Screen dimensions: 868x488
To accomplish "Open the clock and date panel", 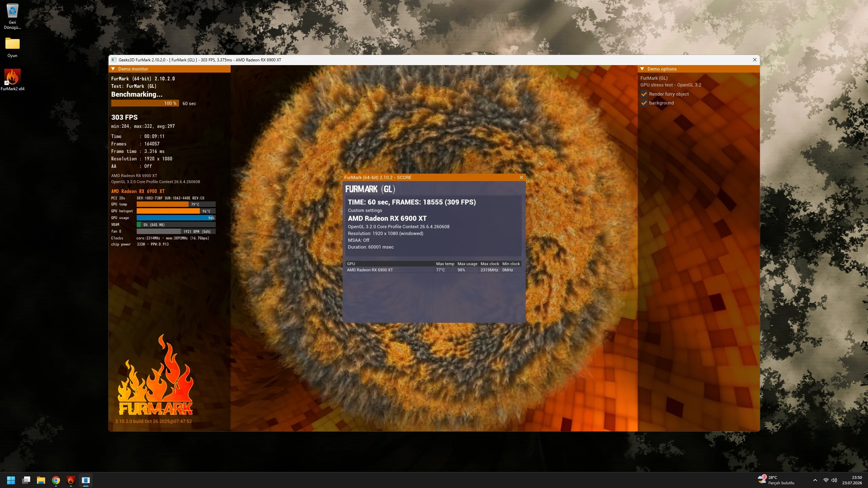I will click(853, 480).
